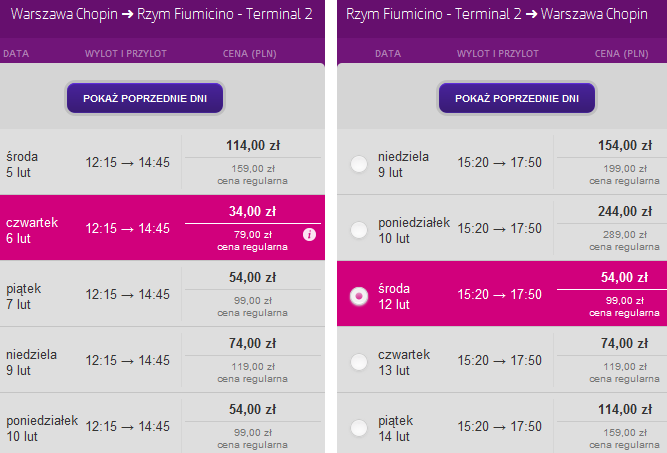Viewport: 667px width, 453px height.
Task: Click 244,00 zł return price poniedziałek 10 lut
Action: pyautogui.click(x=625, y=211)
